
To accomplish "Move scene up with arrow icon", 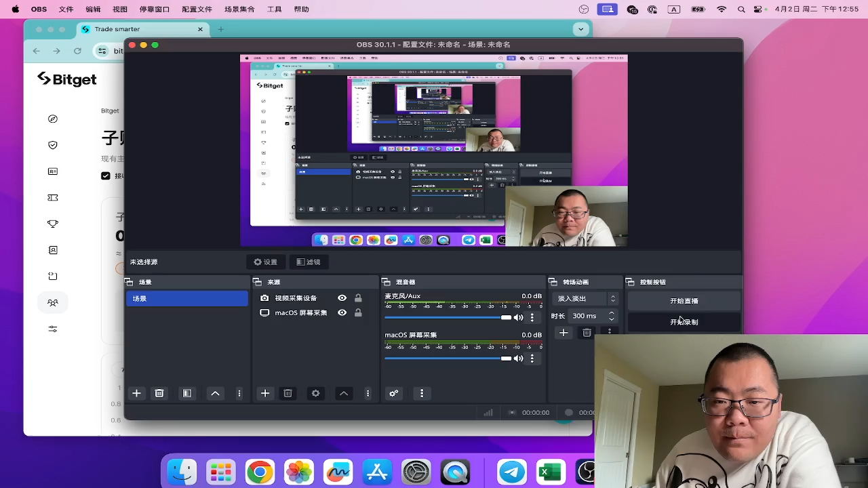I will [215, 393].
